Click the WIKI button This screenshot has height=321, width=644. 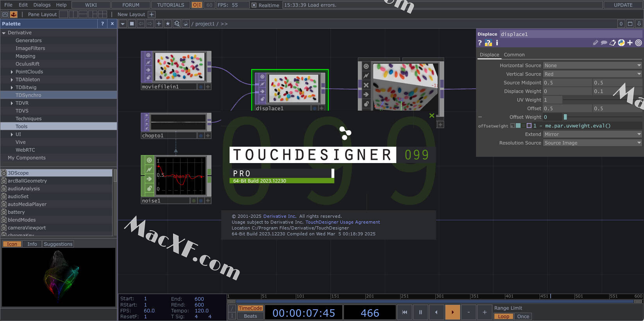point(91,5)
